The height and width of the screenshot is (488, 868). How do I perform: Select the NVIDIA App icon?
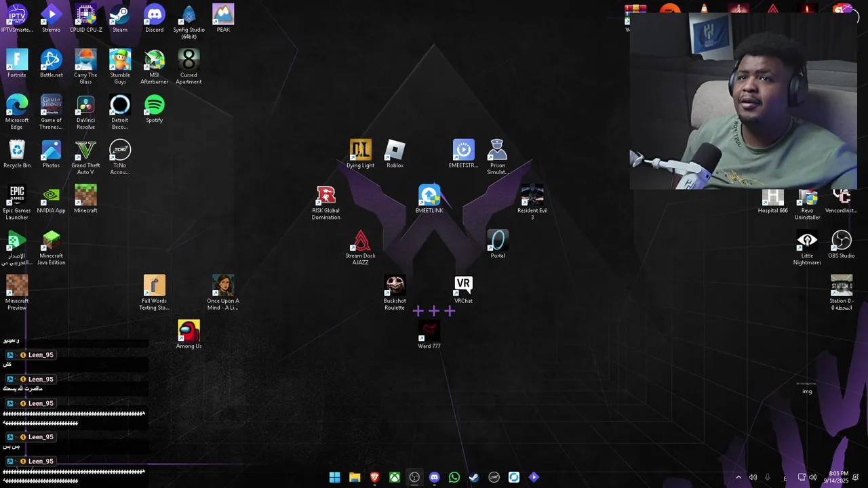[51, 199]
